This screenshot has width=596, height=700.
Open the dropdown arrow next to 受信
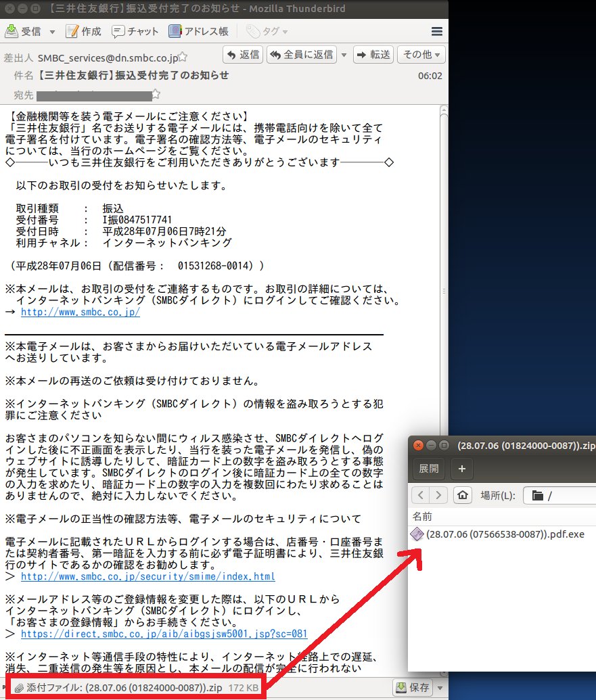[x=52, y=32]
